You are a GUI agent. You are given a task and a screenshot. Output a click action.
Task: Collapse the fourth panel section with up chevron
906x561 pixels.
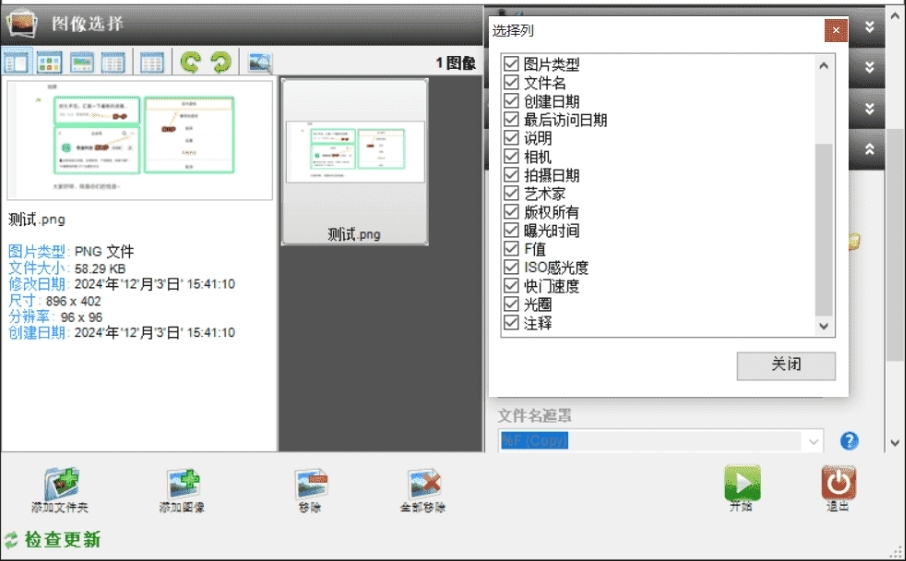pyautogui.click(x=869, y=149)
